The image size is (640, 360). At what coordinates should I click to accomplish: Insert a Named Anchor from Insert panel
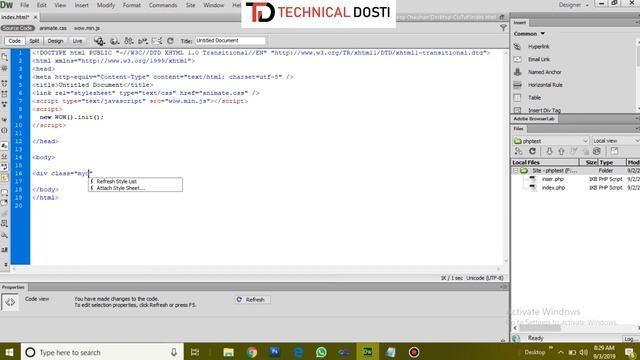[544, 72]
